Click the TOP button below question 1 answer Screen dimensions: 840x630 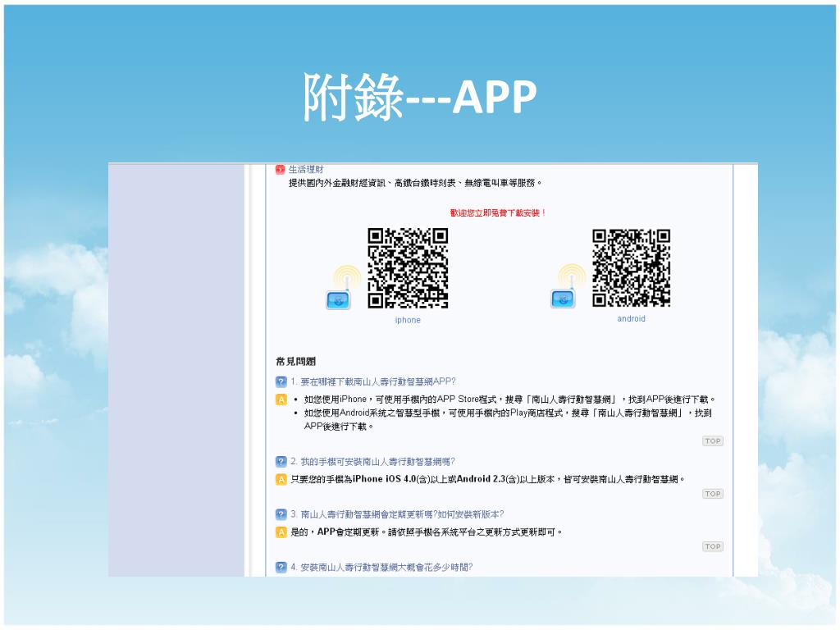click(713, 441)
